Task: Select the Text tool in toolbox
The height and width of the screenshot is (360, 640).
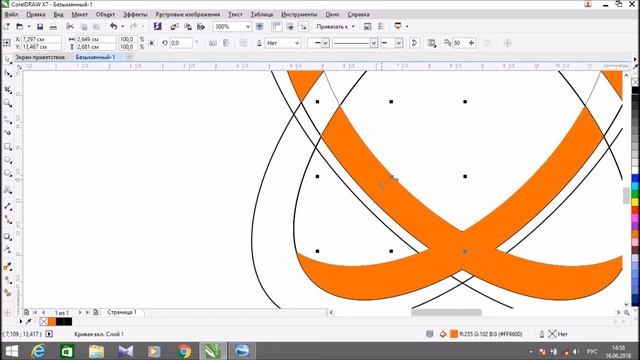Action: 7,190
